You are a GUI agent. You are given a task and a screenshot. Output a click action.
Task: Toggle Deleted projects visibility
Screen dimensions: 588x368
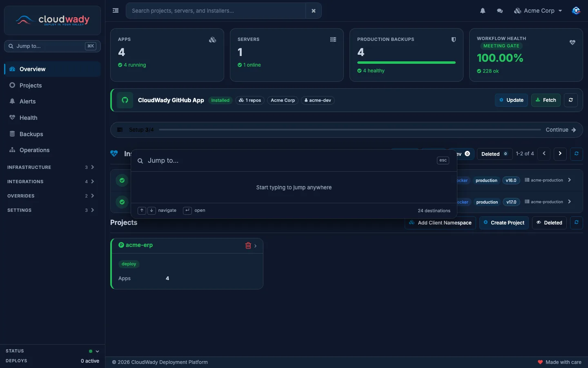[x=549, y=223]
